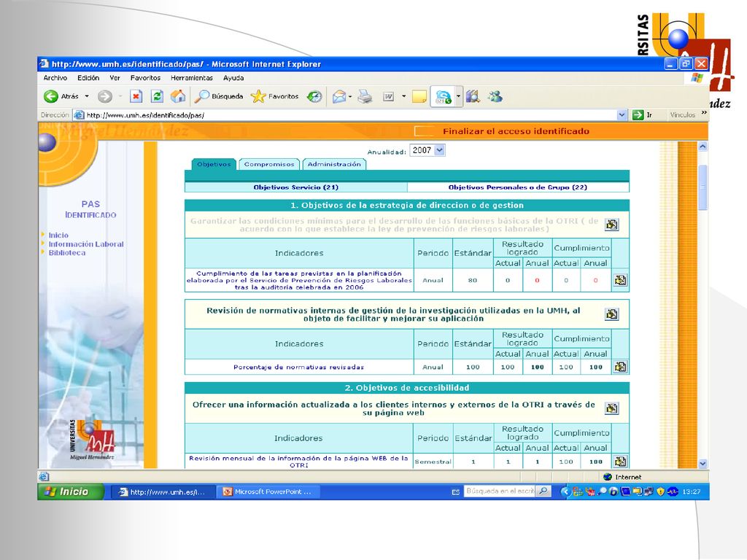Open the Inicio link in the sidebar
747x560 pixels.
coord(58,236)
